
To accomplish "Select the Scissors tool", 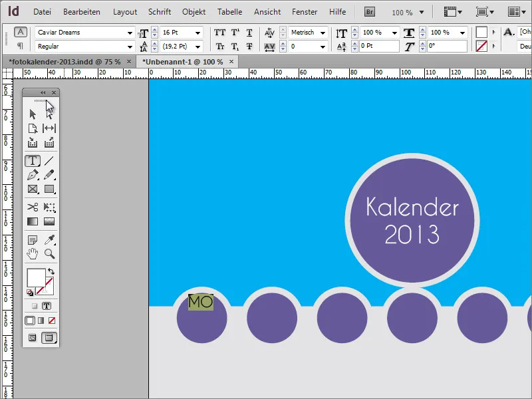I will pyautogui.click(x=33, y=207).
